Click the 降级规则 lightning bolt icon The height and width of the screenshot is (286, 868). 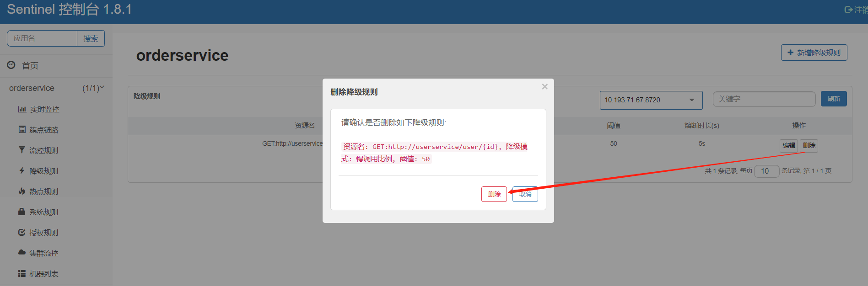pyautogui.click(x=22, y=170)
